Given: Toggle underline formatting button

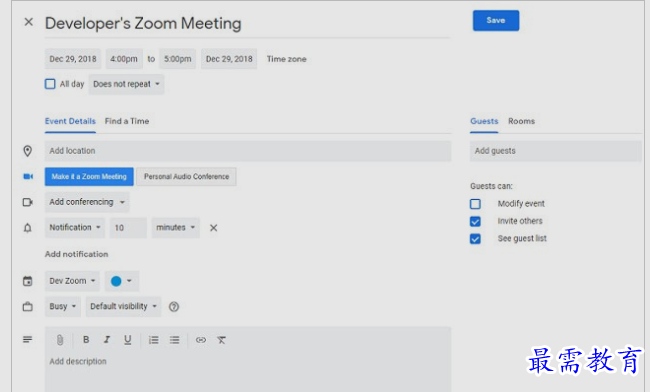Looking at the screenshot, I should click(x=128, y=340).
